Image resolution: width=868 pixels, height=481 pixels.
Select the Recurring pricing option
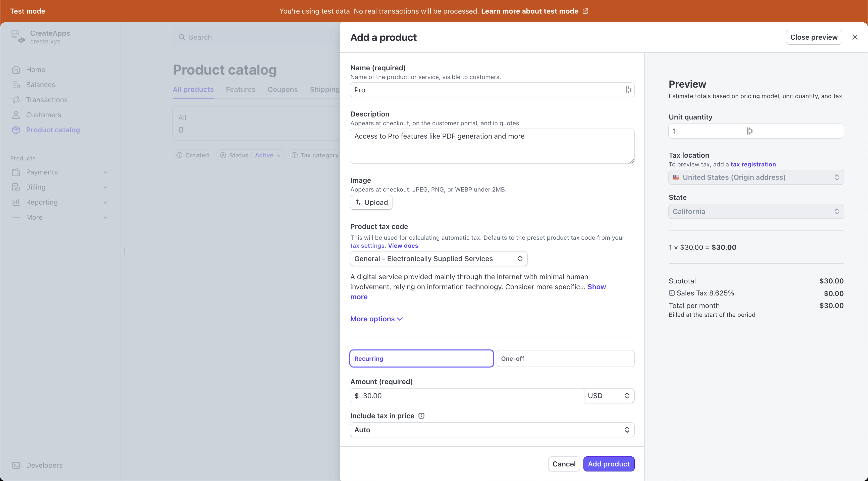pos(421,358)
